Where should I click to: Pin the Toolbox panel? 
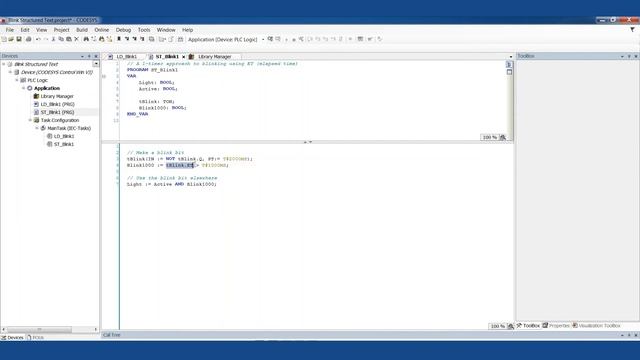click(x=629, y=56)
